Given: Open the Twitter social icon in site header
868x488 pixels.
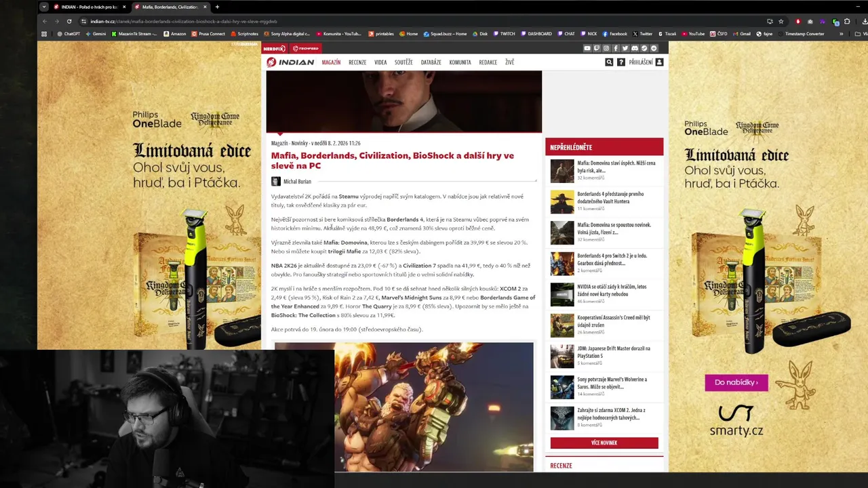Looking at the screenshot, I should tap(625, 48).
